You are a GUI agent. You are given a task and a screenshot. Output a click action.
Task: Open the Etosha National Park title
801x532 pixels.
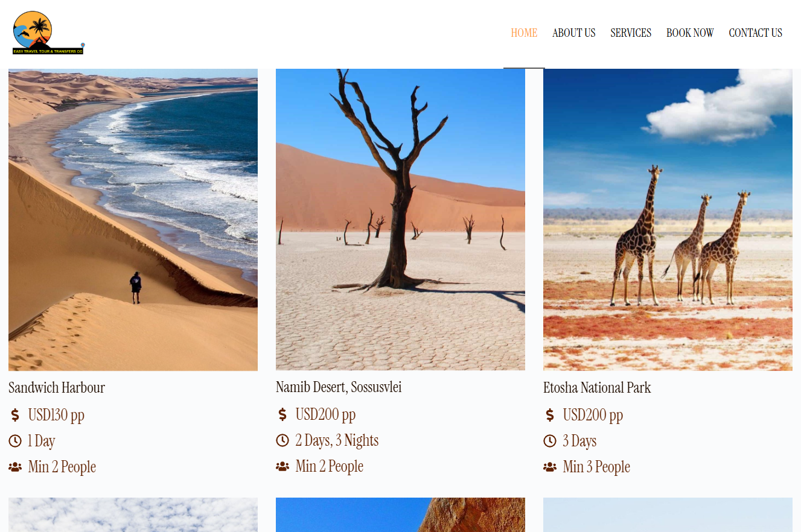[x=597, y=388]
